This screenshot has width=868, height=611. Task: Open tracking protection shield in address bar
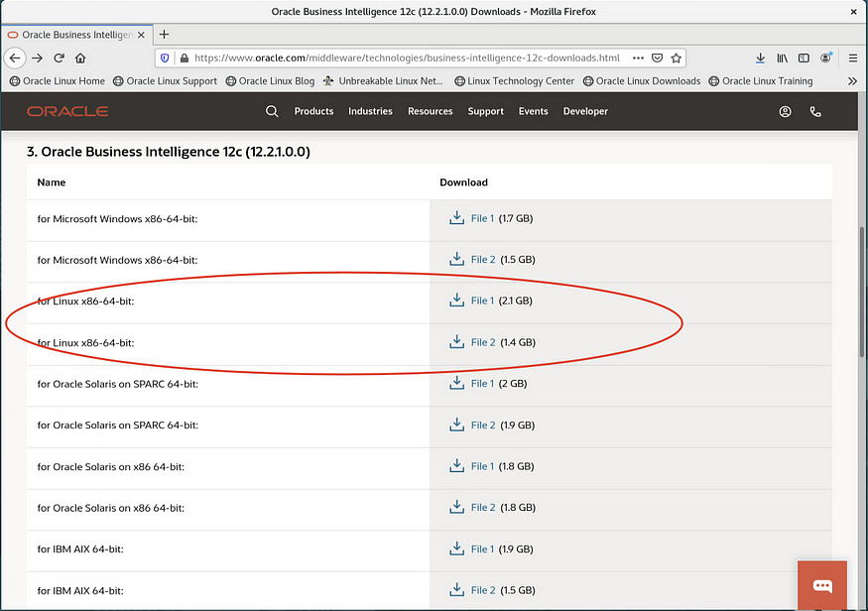pyautogui.click(x=165, y=59)
